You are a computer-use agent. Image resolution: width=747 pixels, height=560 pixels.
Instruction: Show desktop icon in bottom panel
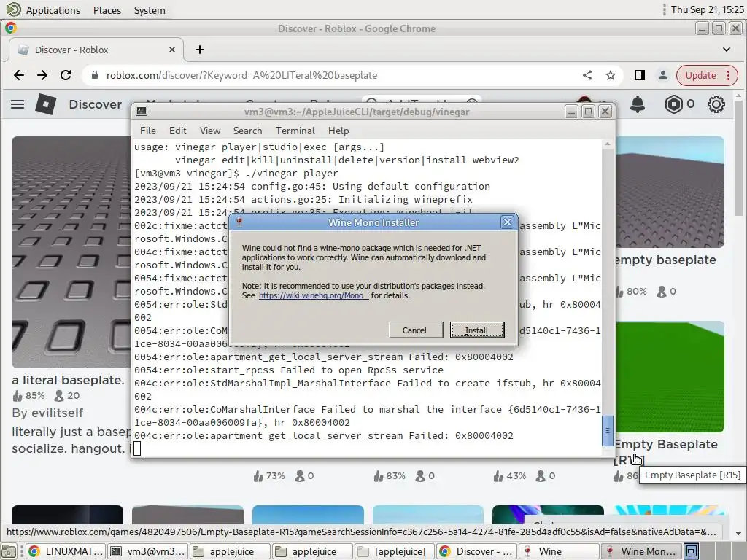[x=8, y=551]
